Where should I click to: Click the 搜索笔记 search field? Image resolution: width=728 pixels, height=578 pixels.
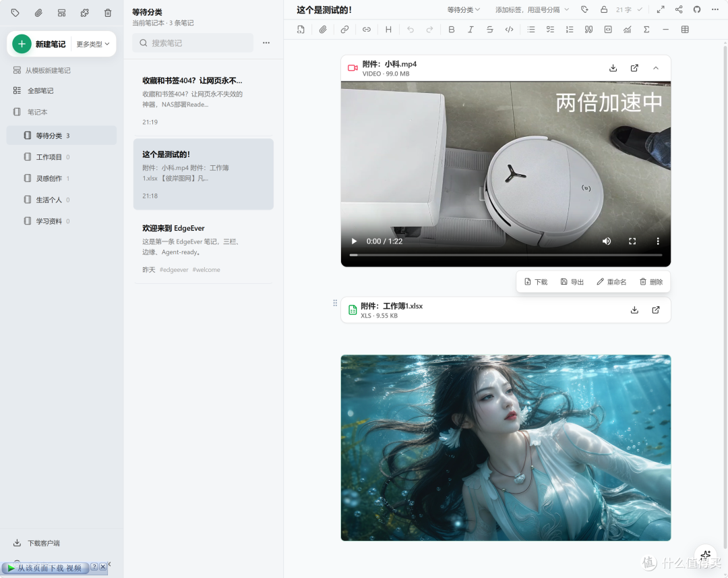(193, 42)
